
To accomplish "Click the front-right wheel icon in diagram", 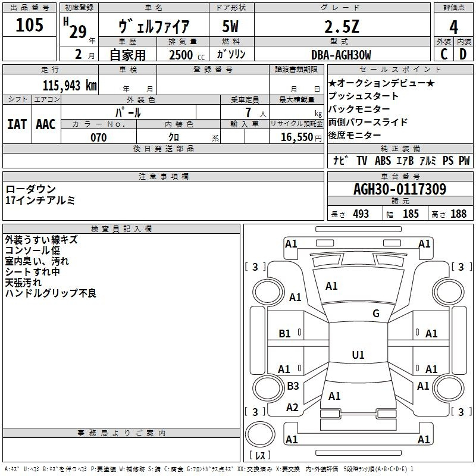I will tap(448, 292).
